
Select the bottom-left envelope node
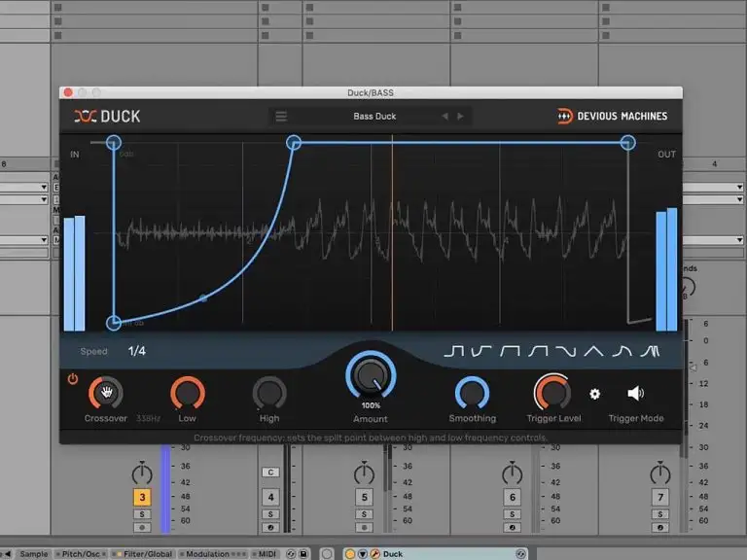(114, 323)
